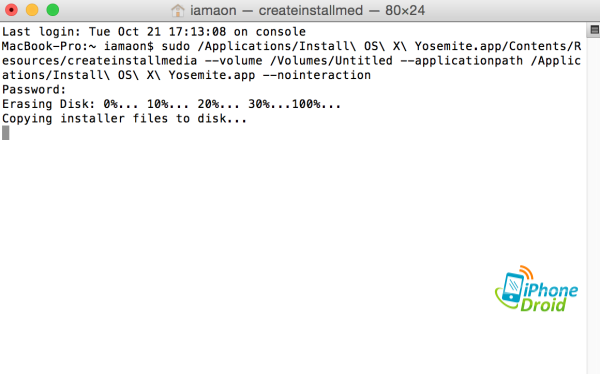Close the Terminal window with red button
Image resolution: width=600 pixels, height=374 pixels.
click(x=11, y=10)
